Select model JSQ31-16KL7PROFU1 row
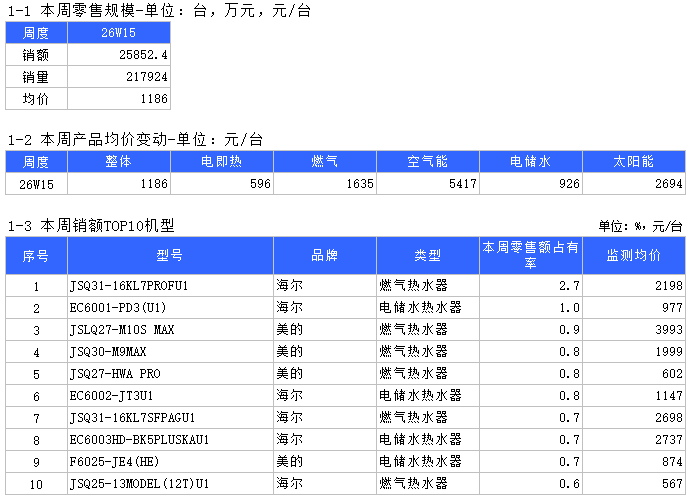The width and height of the screenshot is (691, 502). coord(346,285)
